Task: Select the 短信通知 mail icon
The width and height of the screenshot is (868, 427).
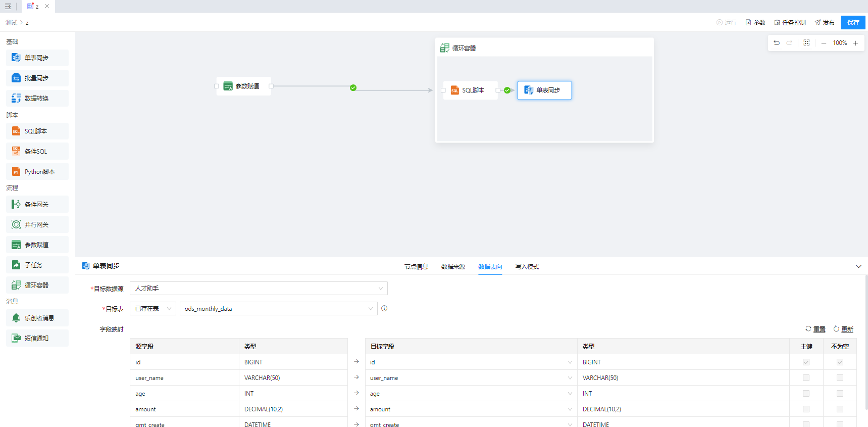Action: pyautogui.click(x=16, y=338)
